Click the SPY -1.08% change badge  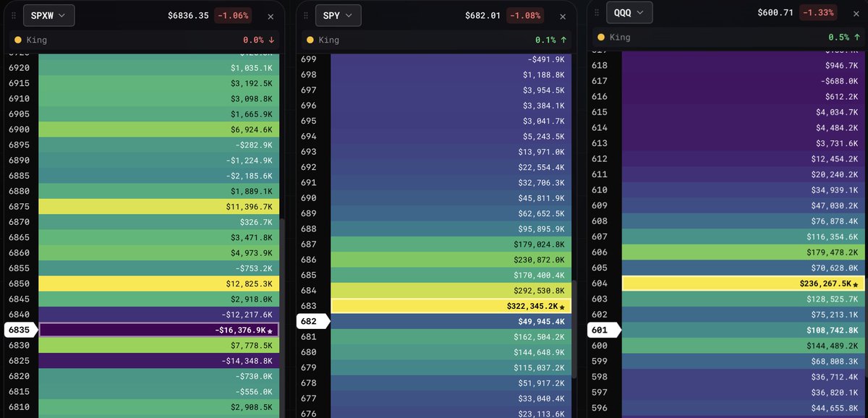point(527,15)
